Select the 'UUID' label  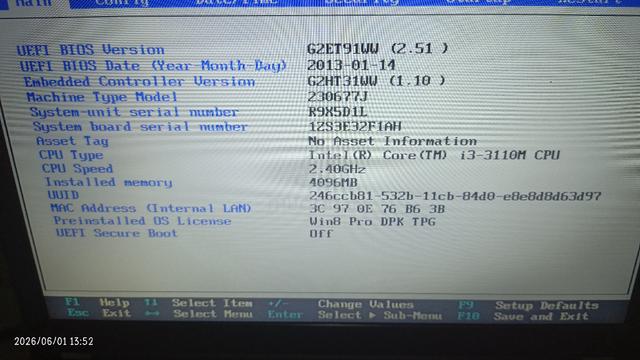(x=63, y=195)
